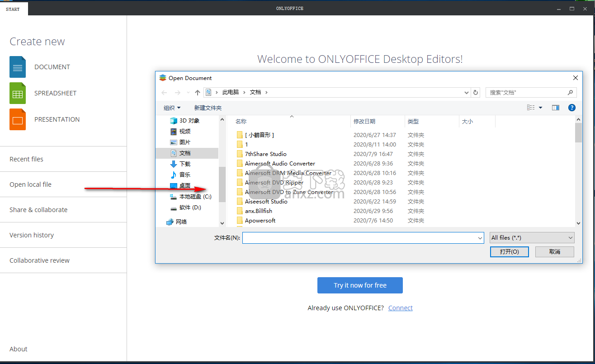595x364 pixels.
Task: Create a new PRESENTATION via orange icon
Action: point(18,119)
